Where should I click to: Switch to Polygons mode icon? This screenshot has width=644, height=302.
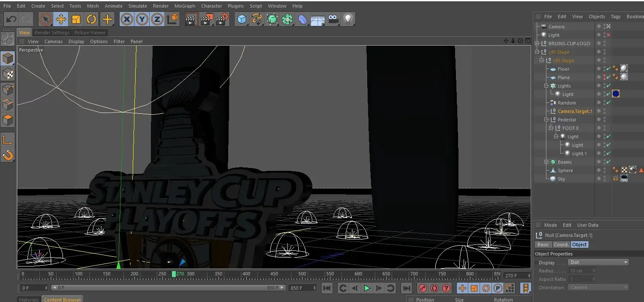tap(8, 120)
